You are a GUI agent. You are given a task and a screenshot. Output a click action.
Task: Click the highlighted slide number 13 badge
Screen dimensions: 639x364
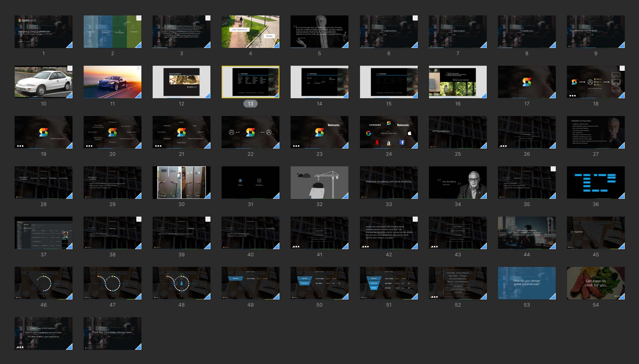coord(250,103)
